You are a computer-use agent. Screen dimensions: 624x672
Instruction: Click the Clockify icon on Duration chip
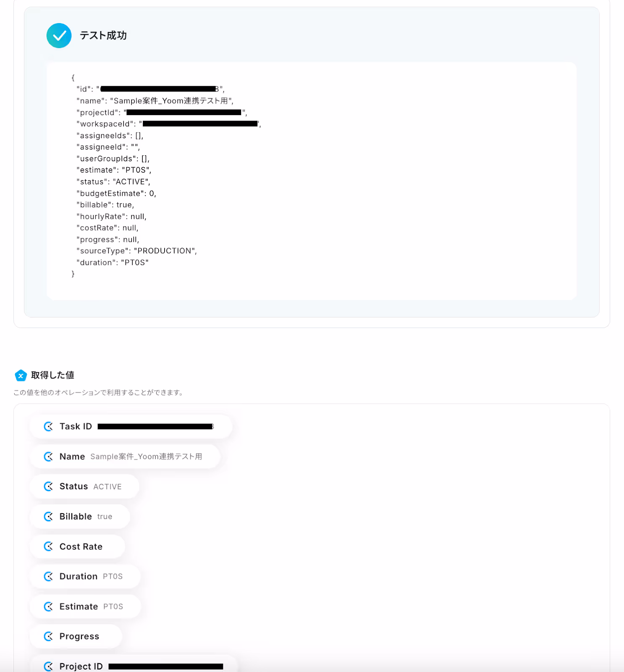point(49,576)
